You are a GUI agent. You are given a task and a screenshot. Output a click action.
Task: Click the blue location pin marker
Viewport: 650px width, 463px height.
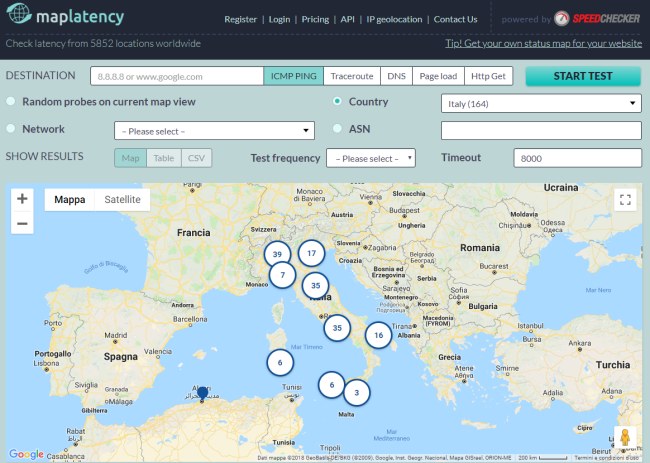click(x=203, y=393)
